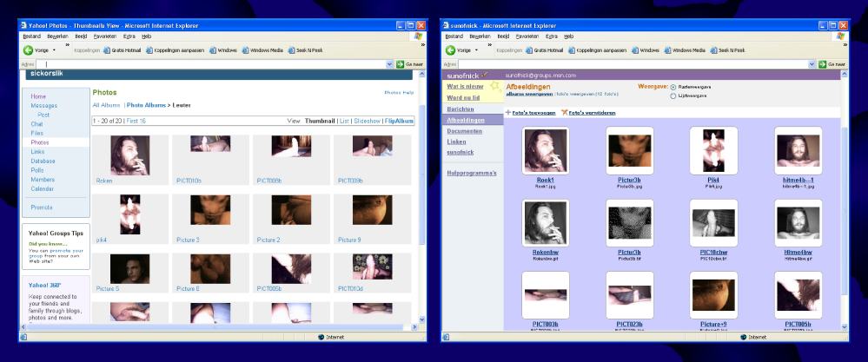Click the List view link

pyautogui.click(x=344, y=121)
